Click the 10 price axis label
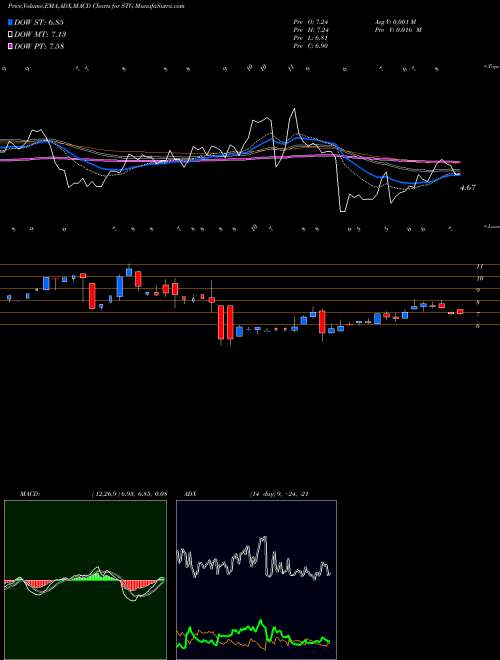500x660 pixels. [479, 278]
